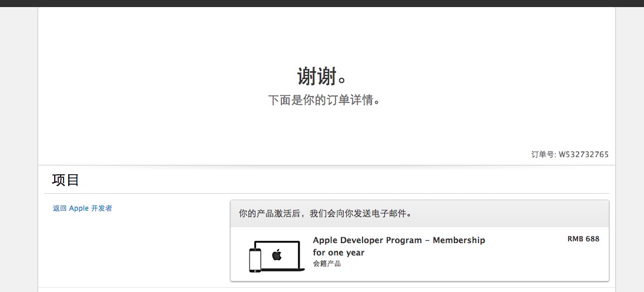Click the 项目 section heading
Viewport: 644px width, 292px height.
pos(65,180)
